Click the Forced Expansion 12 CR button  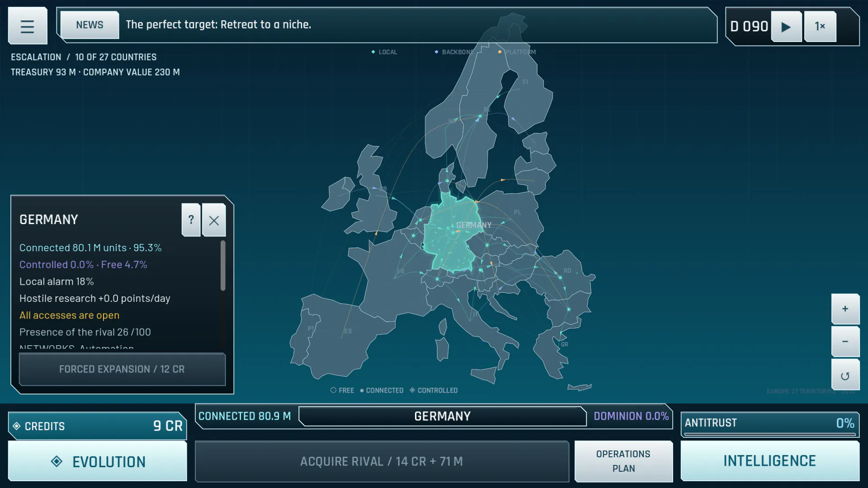click(122, 369)
